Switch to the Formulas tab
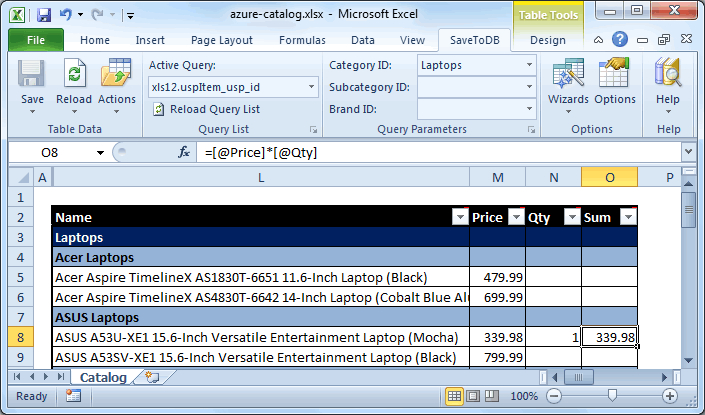Image resolution: width=705 pixels, height=415 pixels. tap(302, 40)
